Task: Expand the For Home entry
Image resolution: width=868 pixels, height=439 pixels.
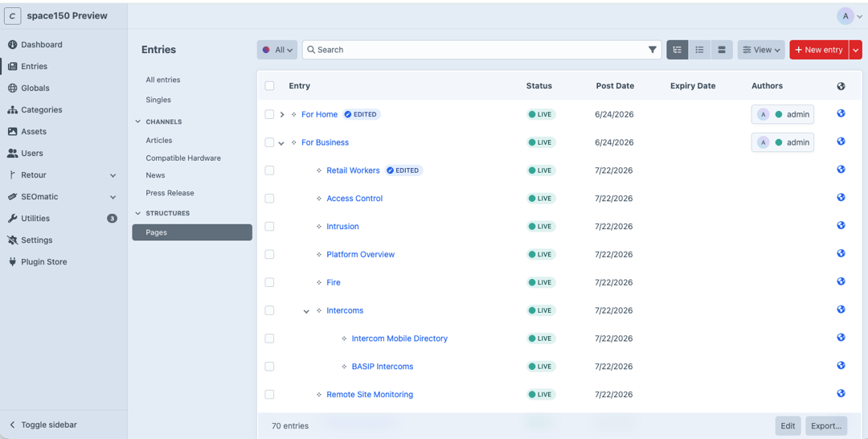Action: (282, 115)
